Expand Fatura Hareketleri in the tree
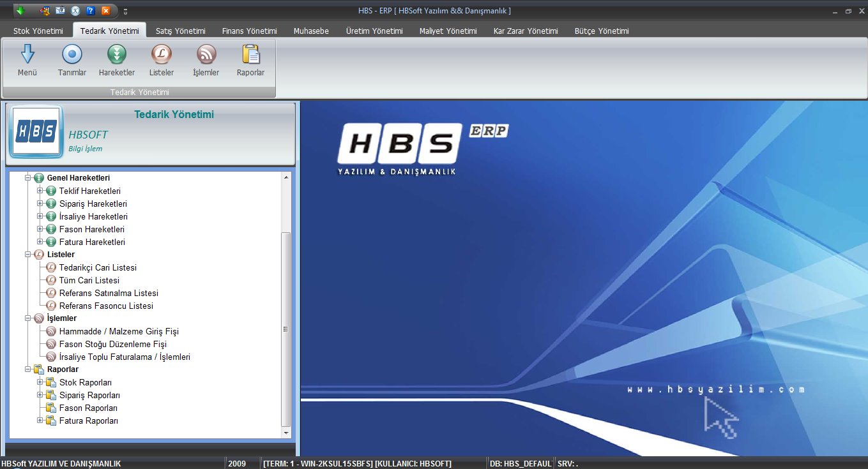Viewport: 868px width, 469px height. [x=40, y=242]
